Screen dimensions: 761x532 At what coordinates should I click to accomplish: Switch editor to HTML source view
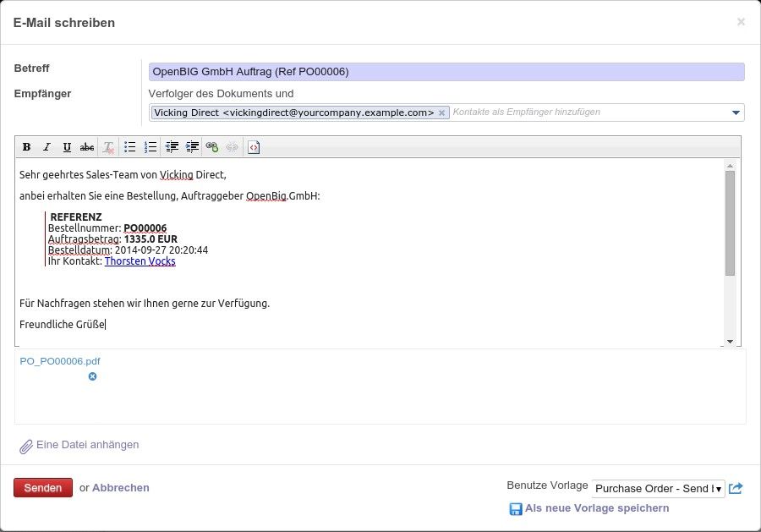254,147
